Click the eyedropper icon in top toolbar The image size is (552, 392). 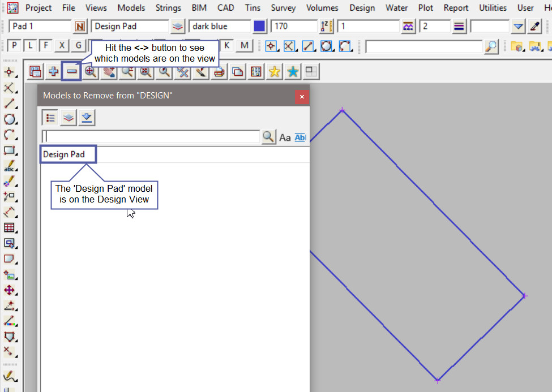coord(535,27)
